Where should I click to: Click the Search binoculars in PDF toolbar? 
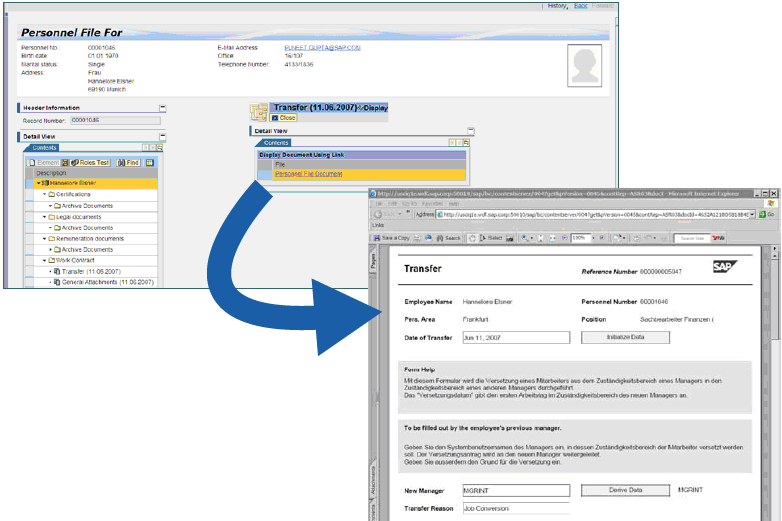point(448,238)
